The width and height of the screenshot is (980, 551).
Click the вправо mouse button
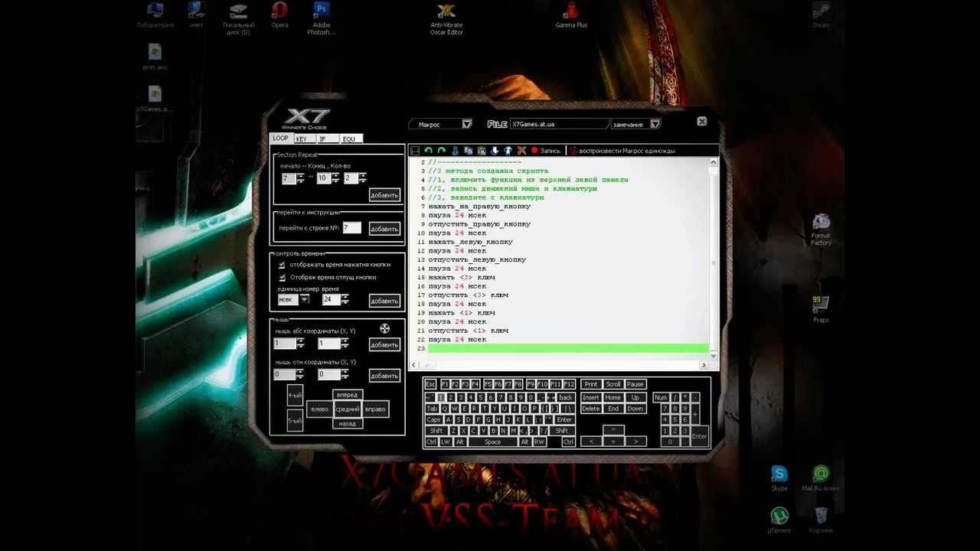(375, 409)
